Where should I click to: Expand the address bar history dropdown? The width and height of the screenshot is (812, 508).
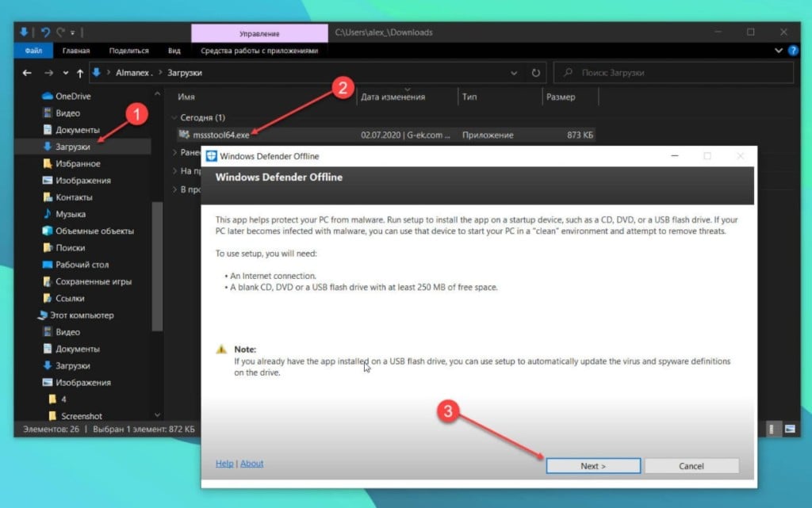[515, 73]
